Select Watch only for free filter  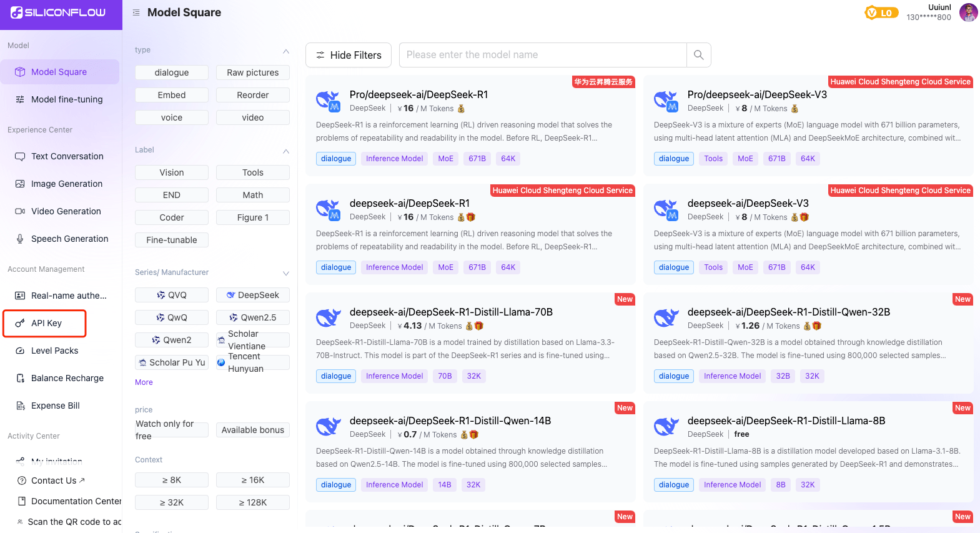172,430
